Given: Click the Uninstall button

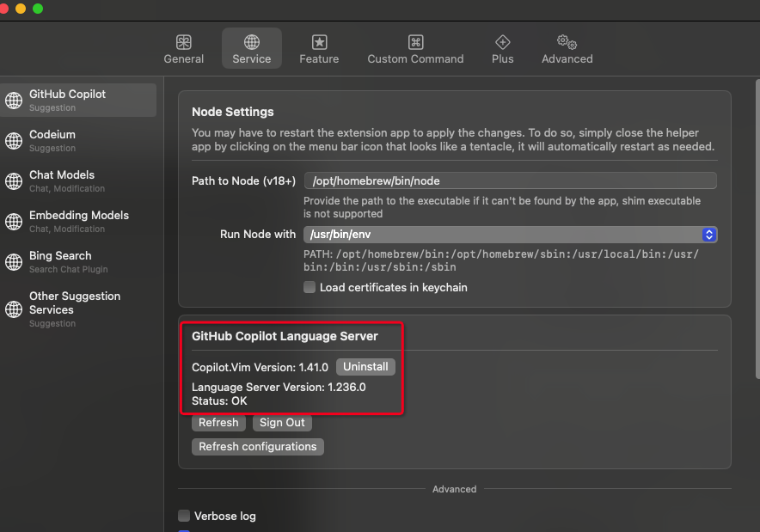Looking at the screenshot, I should click(365, 367).
